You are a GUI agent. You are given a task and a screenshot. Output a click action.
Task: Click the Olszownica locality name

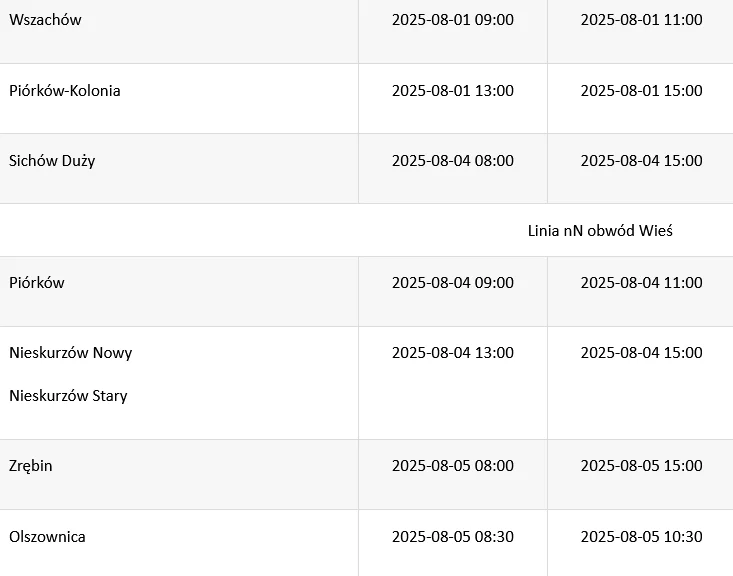coord(47,536)
